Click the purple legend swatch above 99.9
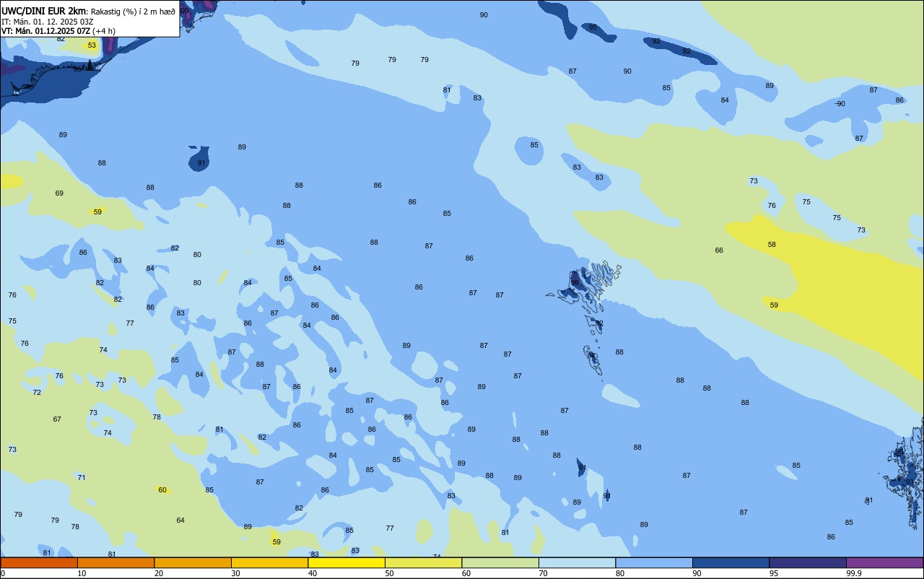The image size is (924, 579). [x=884, y=562]
